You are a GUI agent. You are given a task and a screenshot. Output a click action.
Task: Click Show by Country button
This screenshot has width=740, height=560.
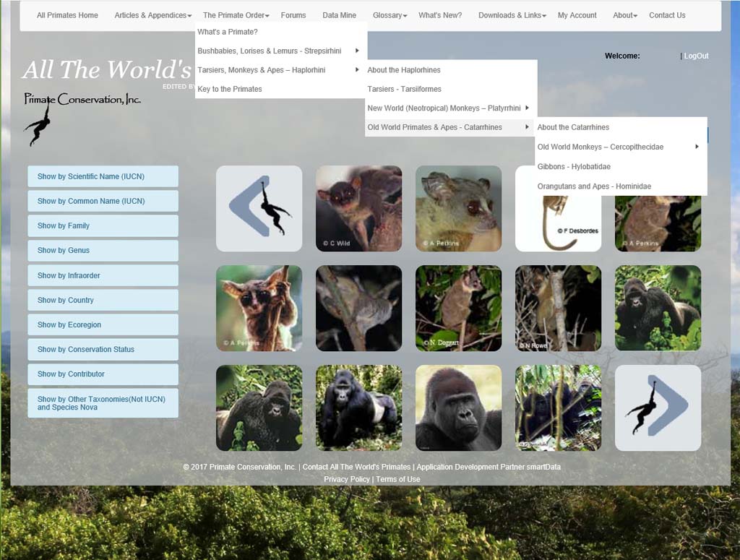[103, 300]
